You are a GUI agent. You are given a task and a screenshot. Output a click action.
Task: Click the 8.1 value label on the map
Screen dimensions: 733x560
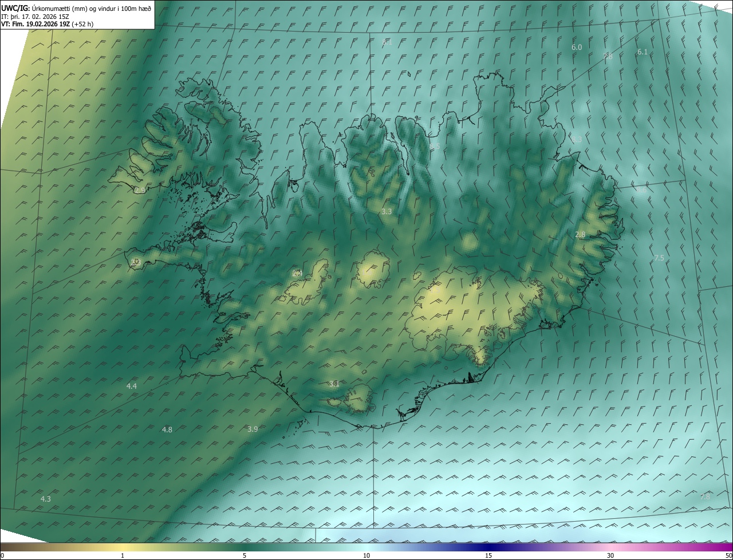coord(387,42)
